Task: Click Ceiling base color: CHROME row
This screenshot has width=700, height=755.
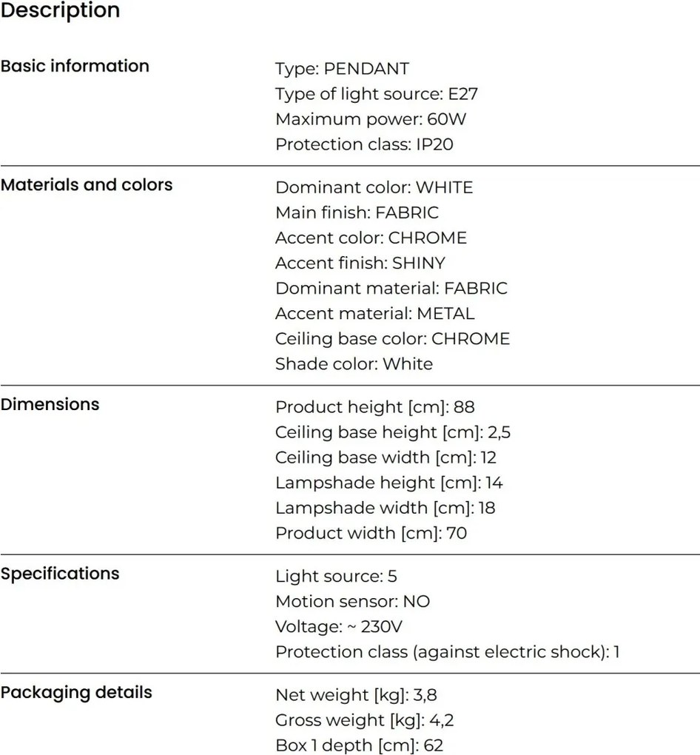Action: pyautogui.click(x=392, y=339)
